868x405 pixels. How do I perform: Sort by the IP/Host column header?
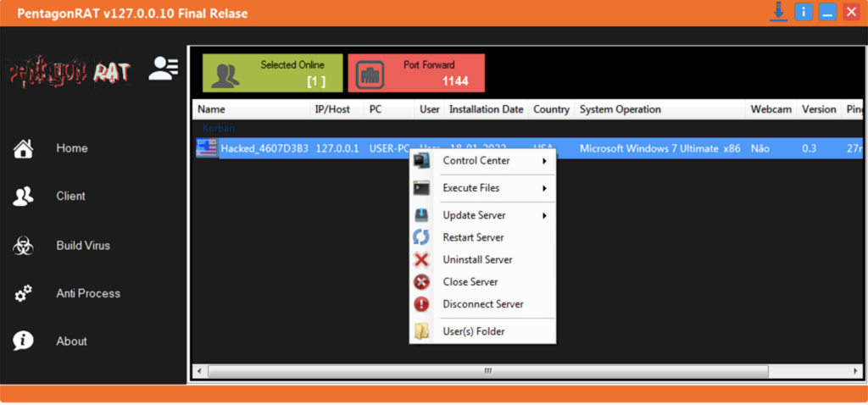(337, 109)
